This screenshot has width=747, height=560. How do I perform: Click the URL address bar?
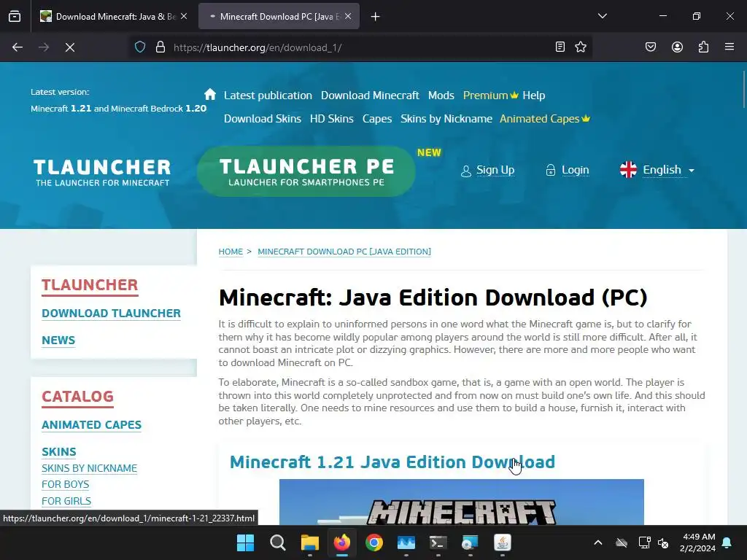click(x=360, y=47)
